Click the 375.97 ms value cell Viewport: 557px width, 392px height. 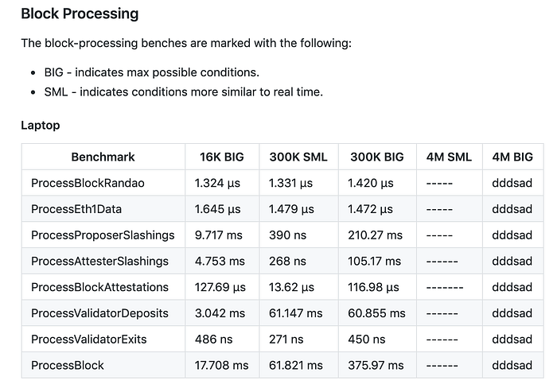point(376,366)
